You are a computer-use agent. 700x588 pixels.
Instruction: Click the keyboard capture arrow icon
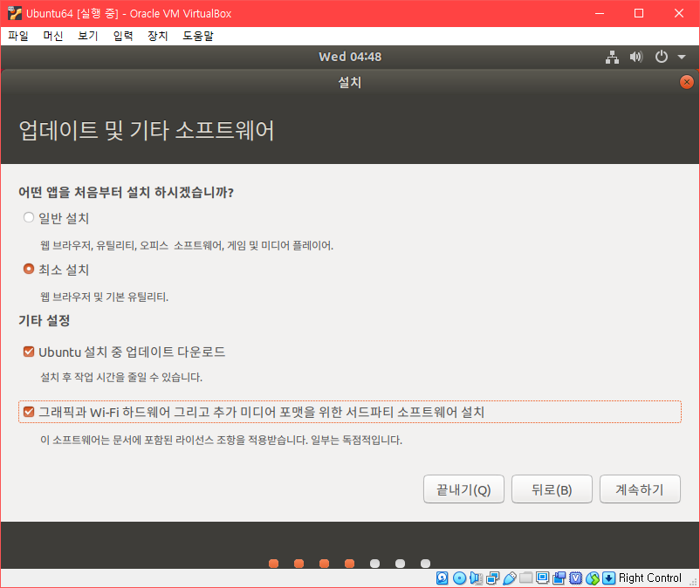tap(608, 578)
